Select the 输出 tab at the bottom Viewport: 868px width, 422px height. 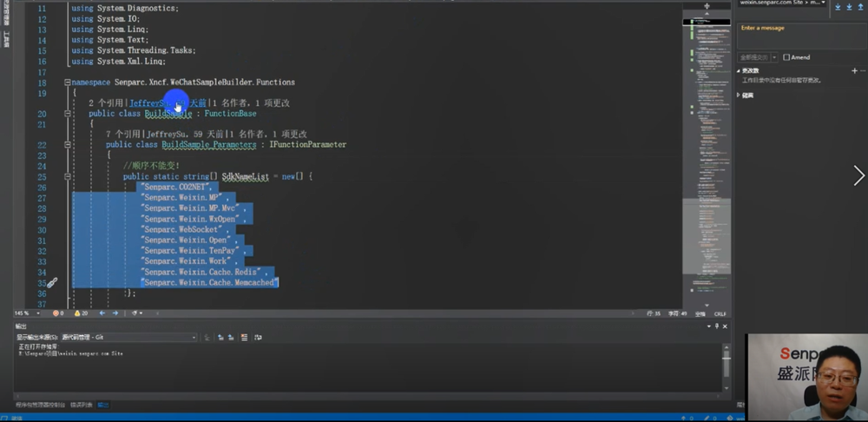pos(103,405)
